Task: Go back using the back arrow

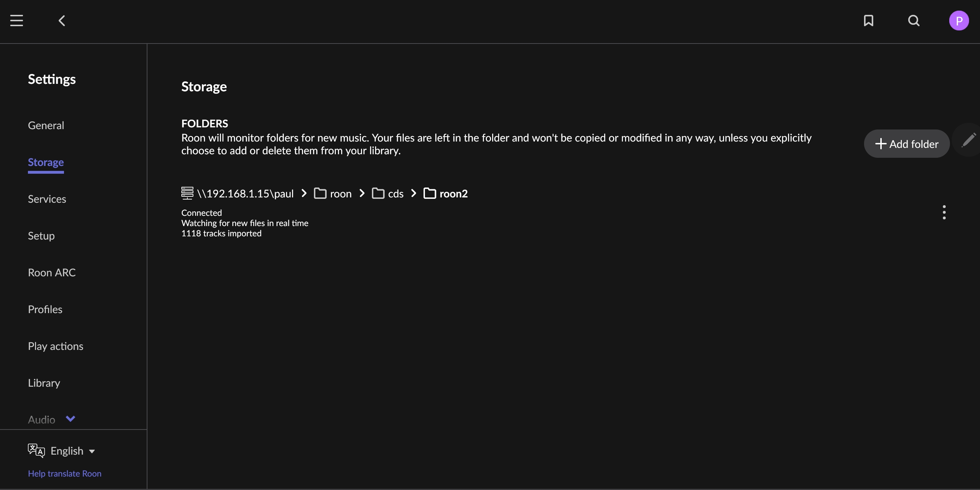Action: pos(62,21)
